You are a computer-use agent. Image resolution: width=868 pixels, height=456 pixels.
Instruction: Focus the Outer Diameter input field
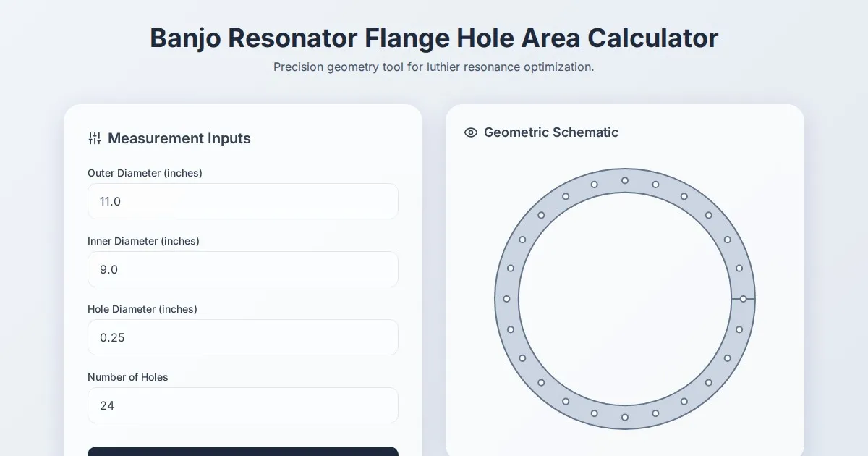pyautogui.click(x=242, y=201)
